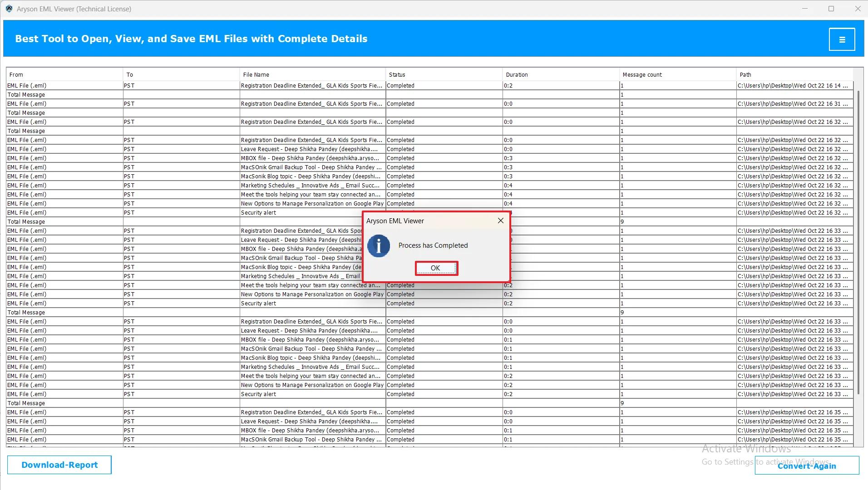Viewport: 868px width, 490px height.
Task: Click the To column header
Action: point(181,74)
